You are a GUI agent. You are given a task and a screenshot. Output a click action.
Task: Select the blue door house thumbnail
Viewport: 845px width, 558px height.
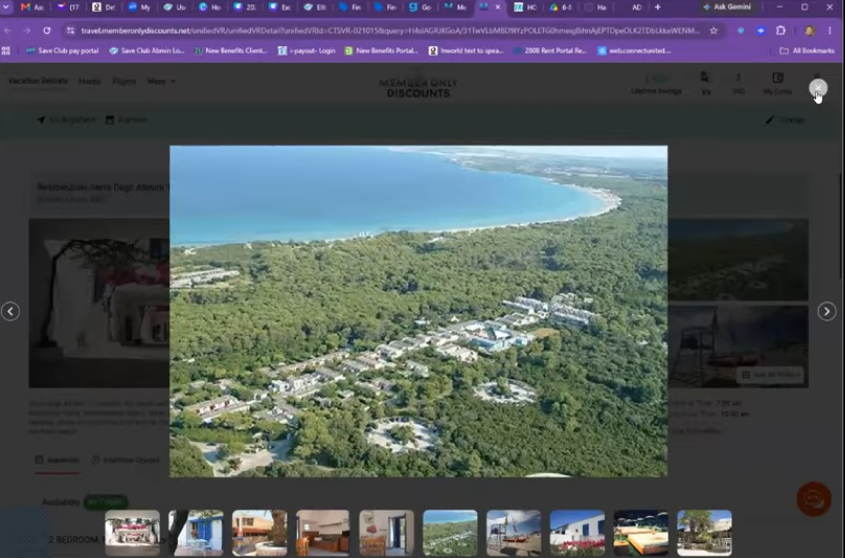(196, 533)
